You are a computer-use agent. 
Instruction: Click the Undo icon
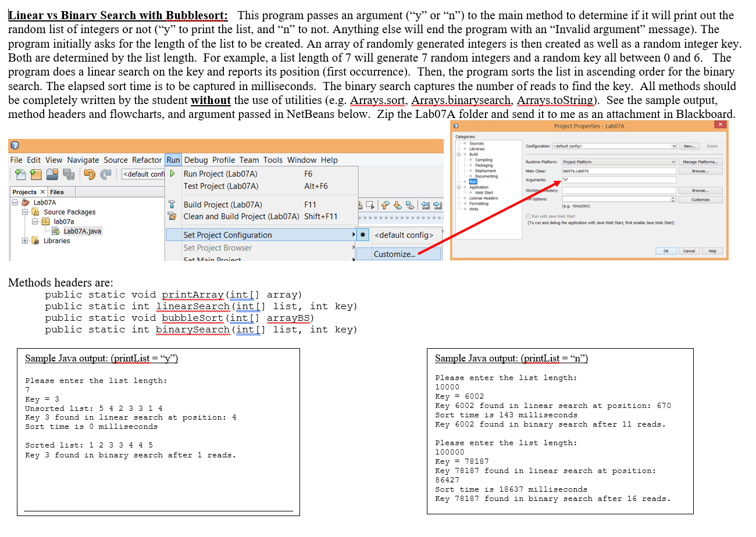click(89, 176)
